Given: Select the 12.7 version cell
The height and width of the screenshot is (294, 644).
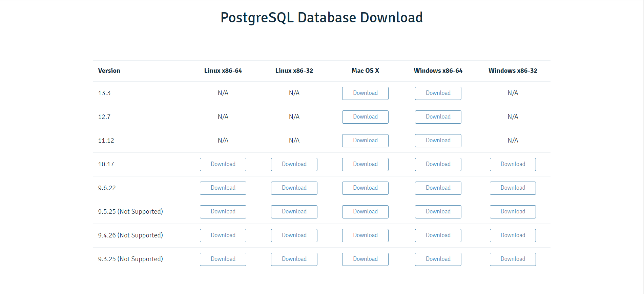Looking at the screenshot, I should (x=104, y=117).
